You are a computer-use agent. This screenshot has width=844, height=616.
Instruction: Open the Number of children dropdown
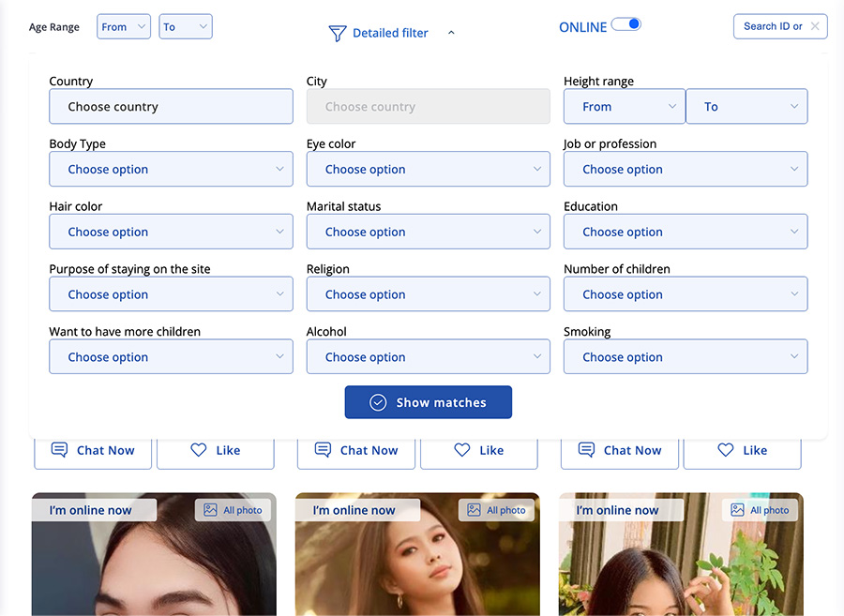686,293
